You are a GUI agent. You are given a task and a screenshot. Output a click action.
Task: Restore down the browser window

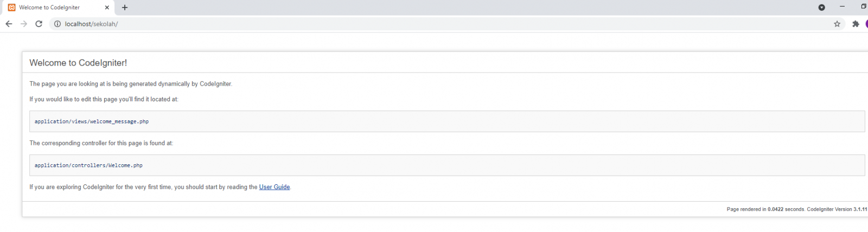863,7
